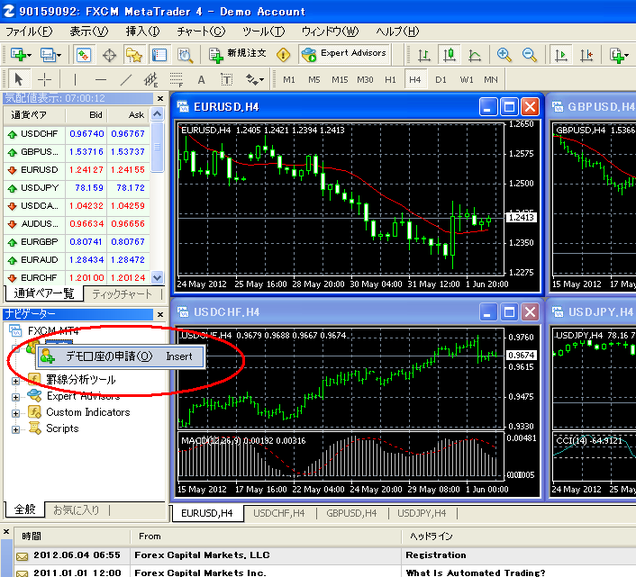Switch timeframe to MN
Viewport: 636px width, 577px height.
click(491, 79)
